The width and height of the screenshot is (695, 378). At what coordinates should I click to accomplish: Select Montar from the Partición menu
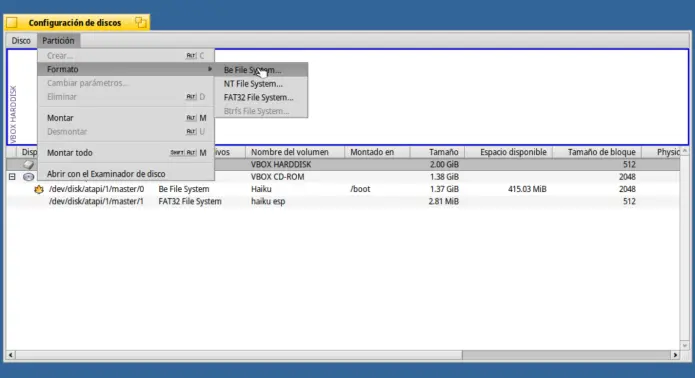[x=126, y=118]
